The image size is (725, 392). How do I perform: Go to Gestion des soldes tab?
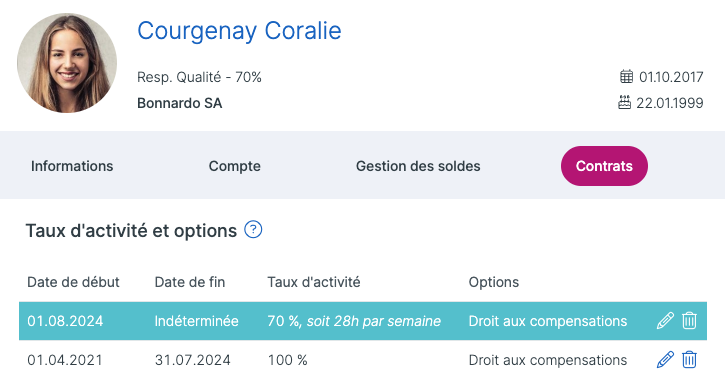click(418, 166)
